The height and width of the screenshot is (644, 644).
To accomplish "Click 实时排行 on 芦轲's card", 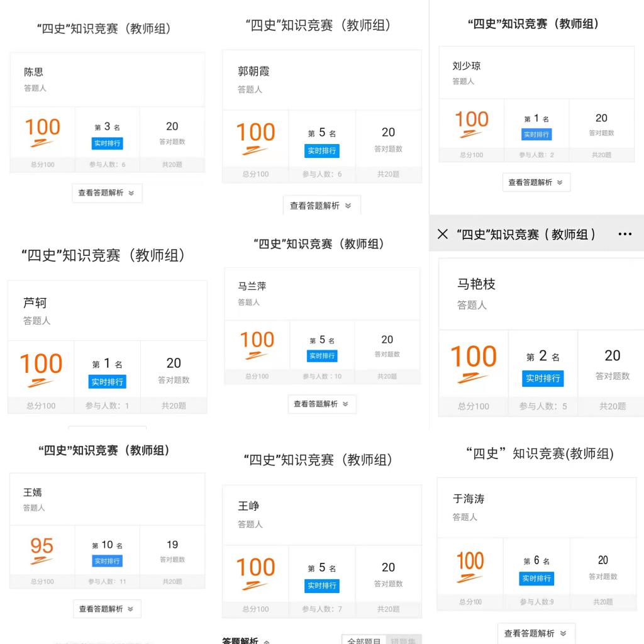I will (107, 382).
